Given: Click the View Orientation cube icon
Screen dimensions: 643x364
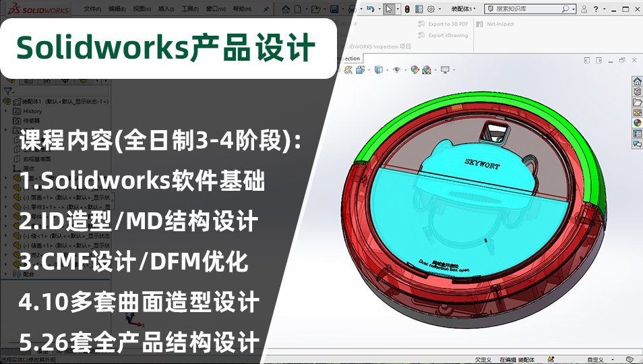Looking at the screenshot, I should 360,70.
